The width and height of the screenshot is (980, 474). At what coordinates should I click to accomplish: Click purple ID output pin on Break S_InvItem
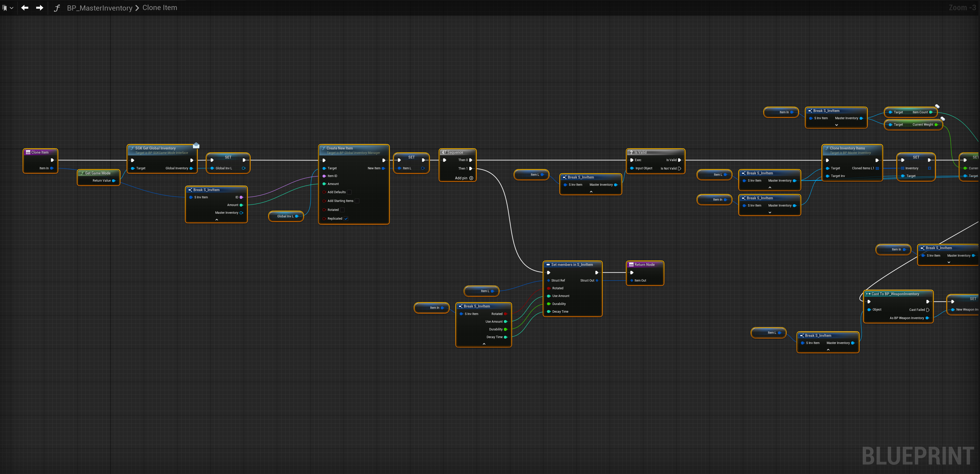(x=241, y=197)
